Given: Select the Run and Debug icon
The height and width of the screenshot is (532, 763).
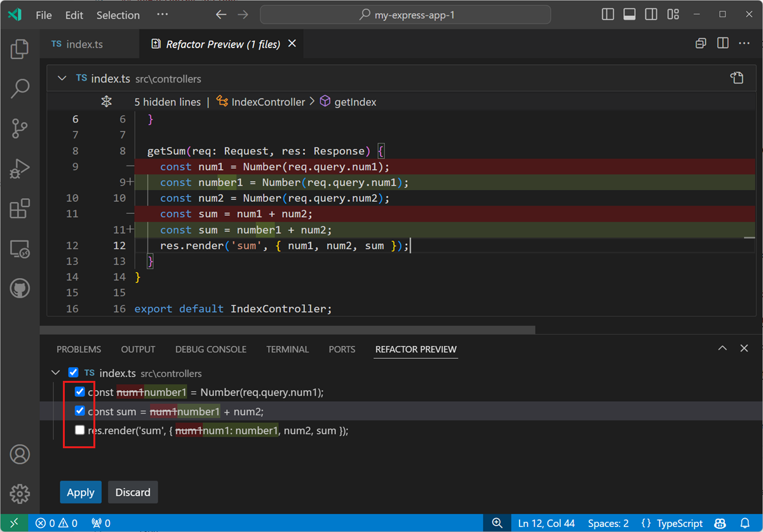Looking at the screenshot, I should pyautogui.click(x=20, y=169).
